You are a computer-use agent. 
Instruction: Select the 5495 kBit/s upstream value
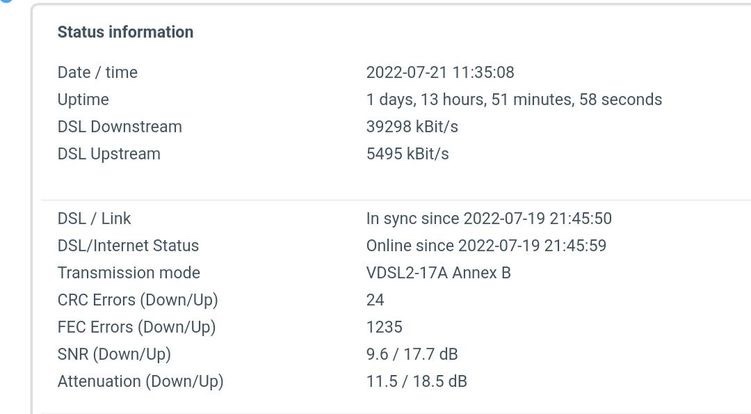click(x=408, y=154)
